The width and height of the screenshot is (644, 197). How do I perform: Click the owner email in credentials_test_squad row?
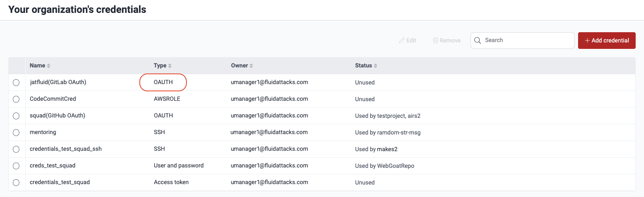point(269,182)
